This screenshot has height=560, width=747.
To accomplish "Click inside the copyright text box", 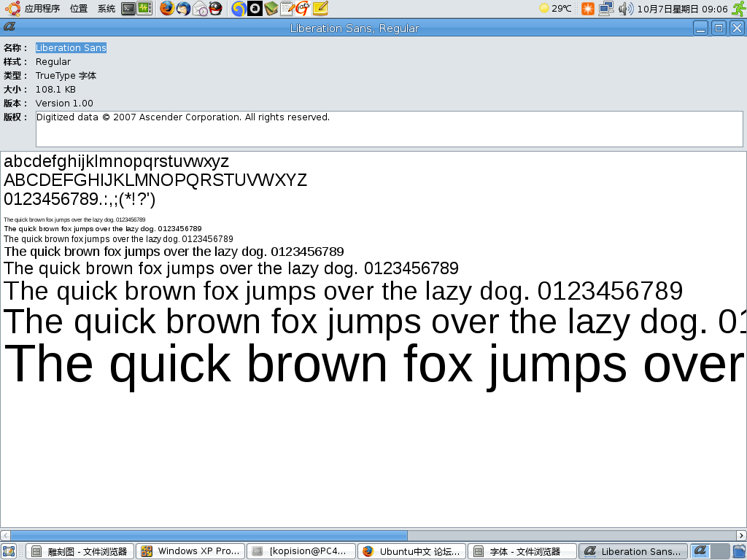I will click(390, 129).
